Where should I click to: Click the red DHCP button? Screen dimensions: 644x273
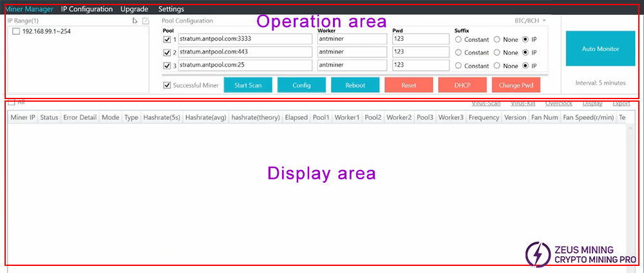[x=462, y=85]
